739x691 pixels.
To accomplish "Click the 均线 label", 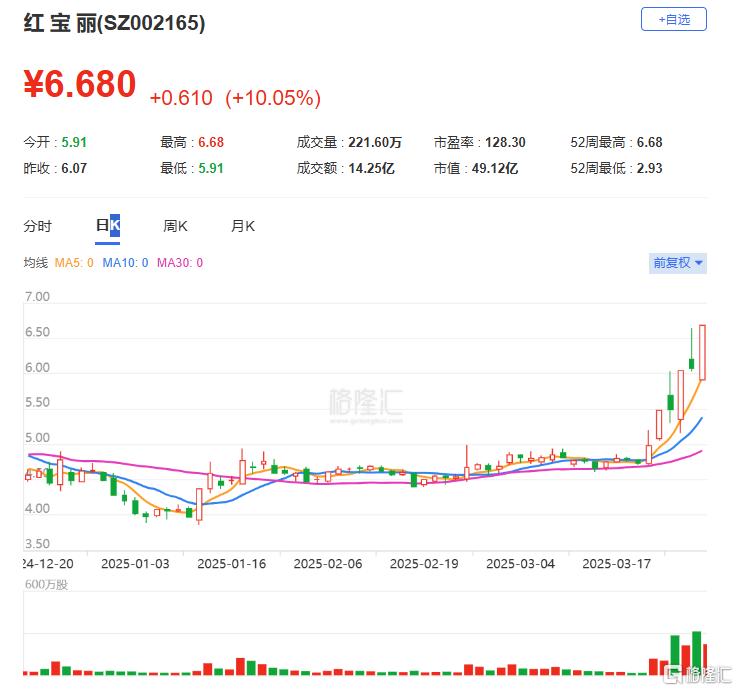I will (x=36, y=263).
